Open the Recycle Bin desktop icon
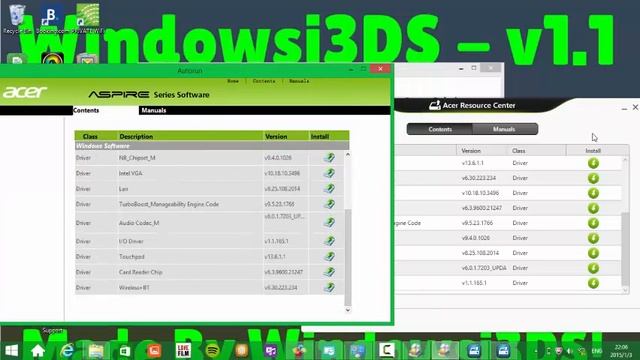 click(x=17, y=19)
